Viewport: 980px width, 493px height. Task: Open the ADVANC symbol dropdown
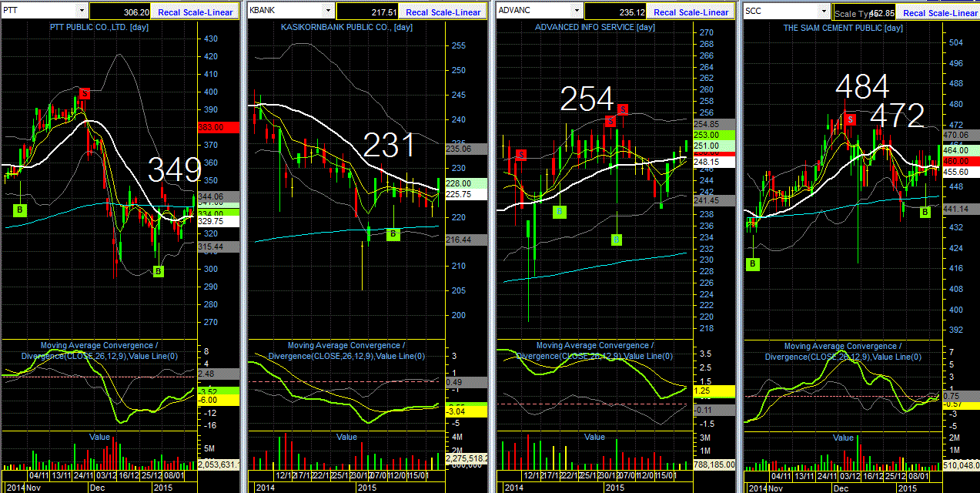point(576,12)
